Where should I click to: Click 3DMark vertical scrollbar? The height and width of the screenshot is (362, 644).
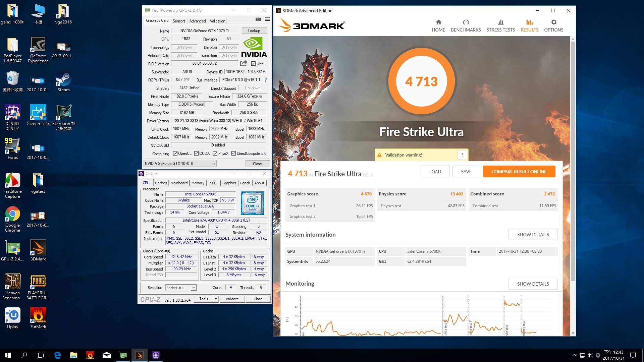(573, 161)
